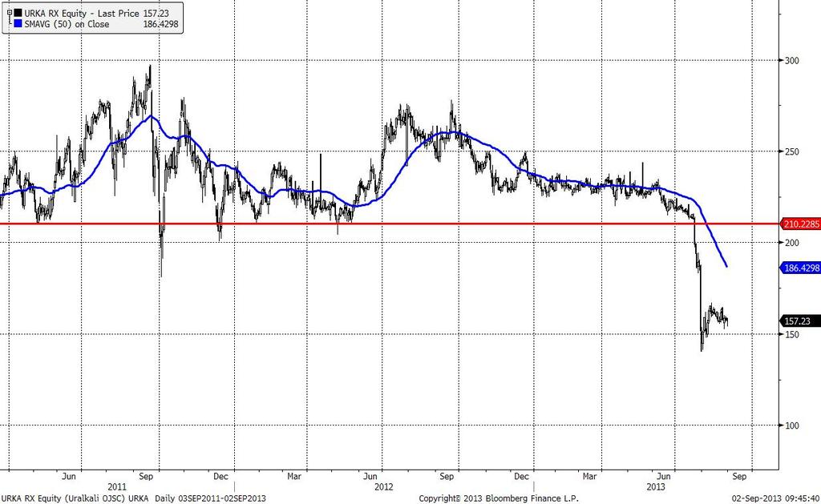
Task: Select the 2011 year label on axis
Action: [x=117, y=486]
